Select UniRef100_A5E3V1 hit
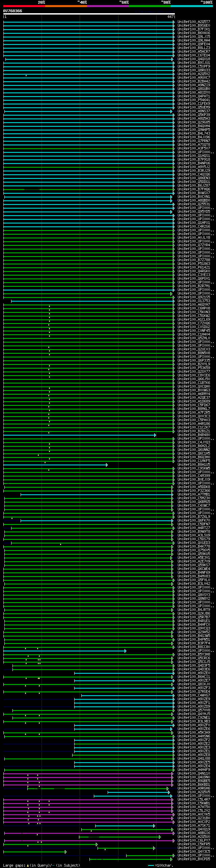 [194, 558]
